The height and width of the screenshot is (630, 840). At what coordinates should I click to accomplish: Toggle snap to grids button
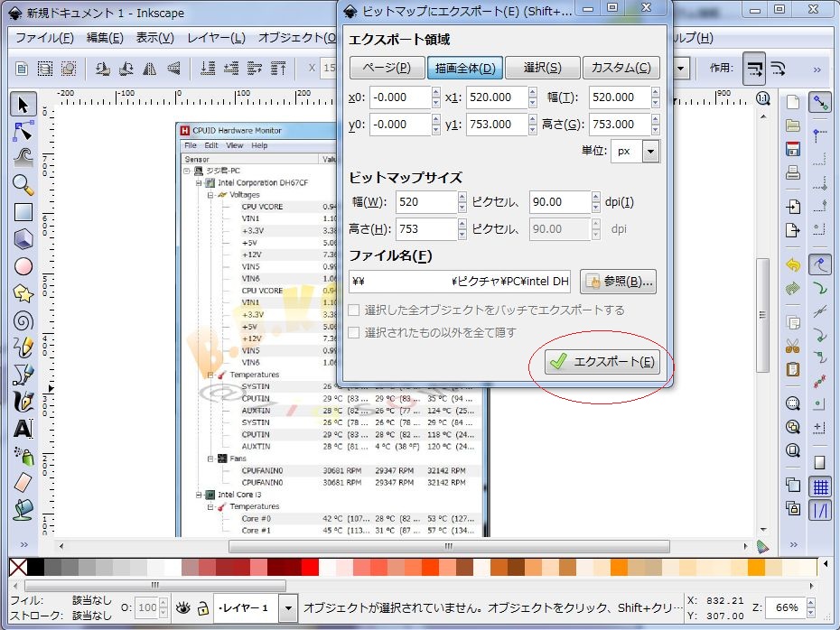(819, 487)
